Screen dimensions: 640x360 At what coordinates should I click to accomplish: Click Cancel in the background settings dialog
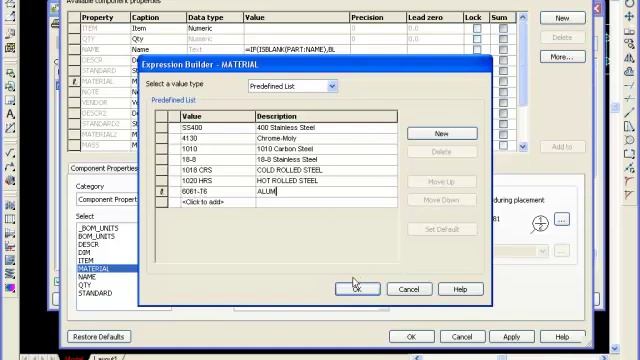[462, 337]
